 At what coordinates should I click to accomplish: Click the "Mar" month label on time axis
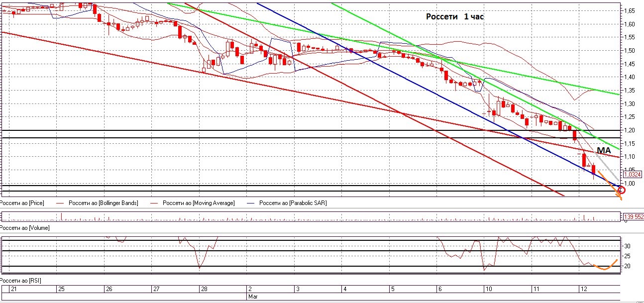[253, 296]
